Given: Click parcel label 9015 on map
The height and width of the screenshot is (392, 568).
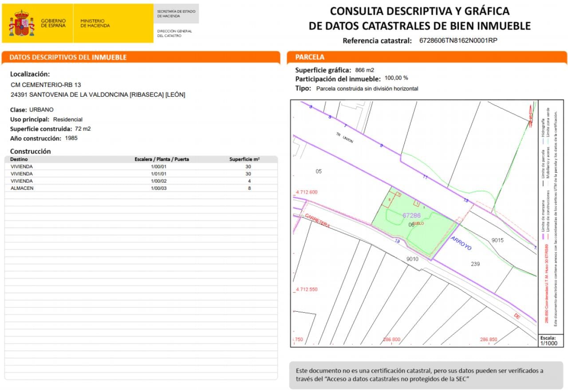Looking at the screenshot, I should [497, 240].
